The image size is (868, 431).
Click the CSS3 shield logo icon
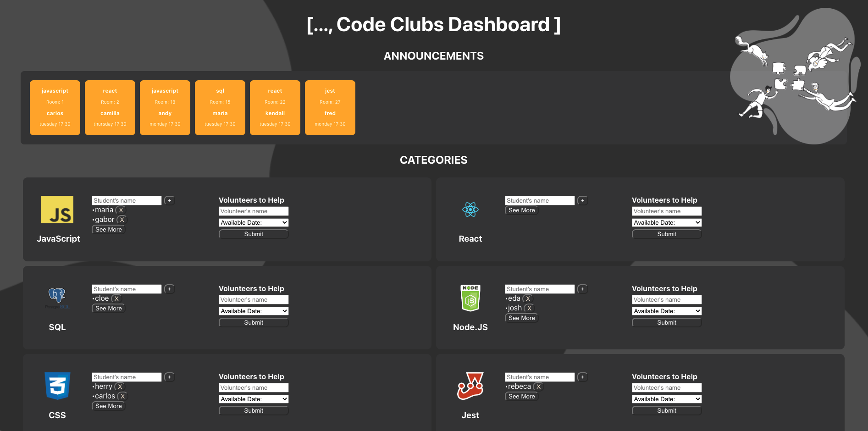57,386
